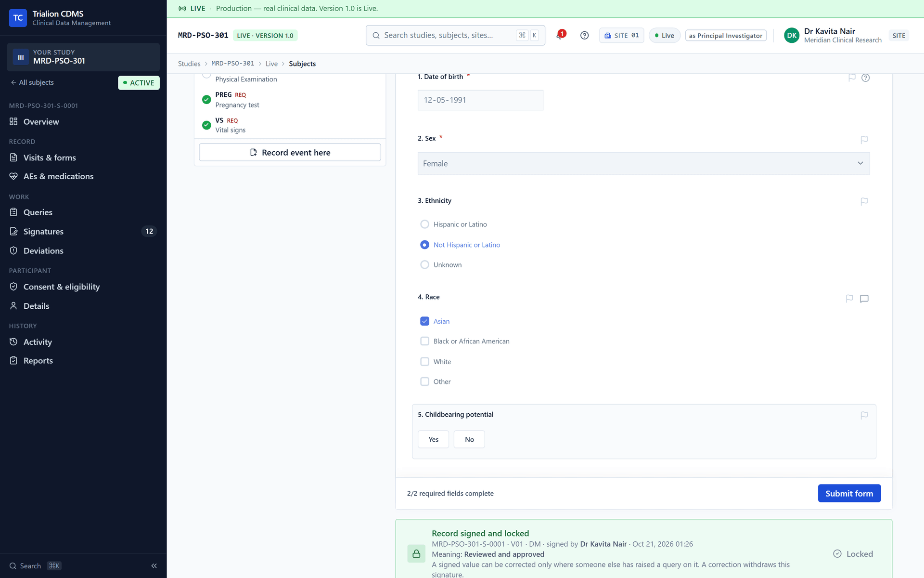Flag the Ethnicity field
The height and width of the screenshot is (578, 924).
864,201
